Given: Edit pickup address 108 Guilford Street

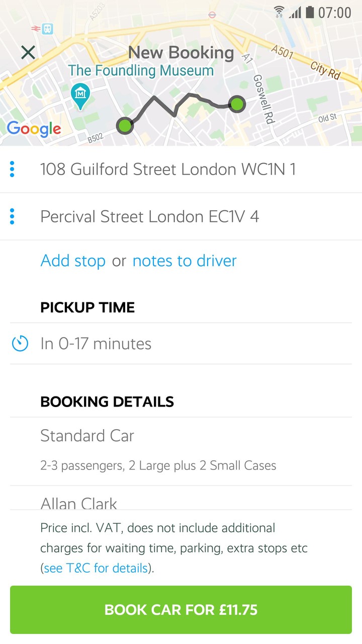Looking at the screenshot, I should pyautogui.click(x=168, y=169).
